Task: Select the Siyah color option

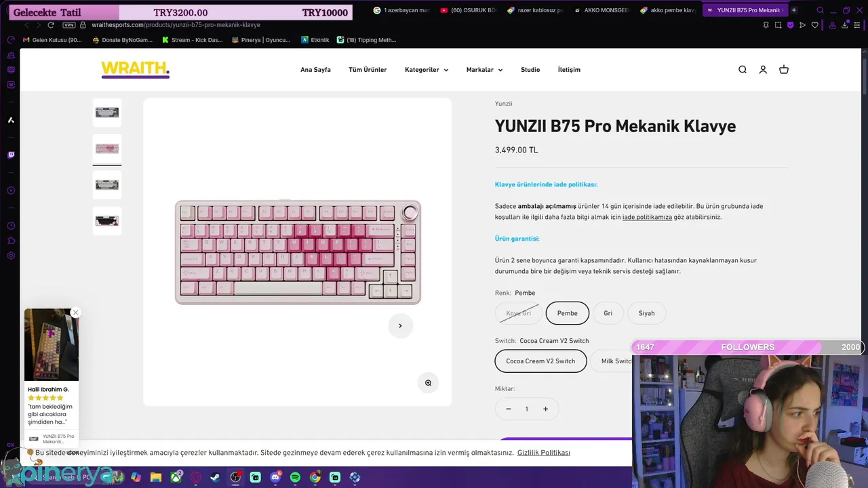Action: (x=647, y=313)
